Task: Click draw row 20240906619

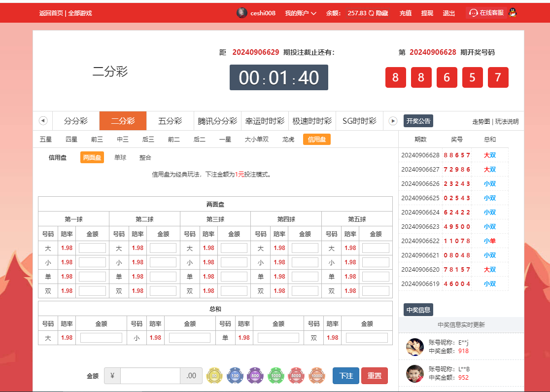Action: (x=453, y=284)
